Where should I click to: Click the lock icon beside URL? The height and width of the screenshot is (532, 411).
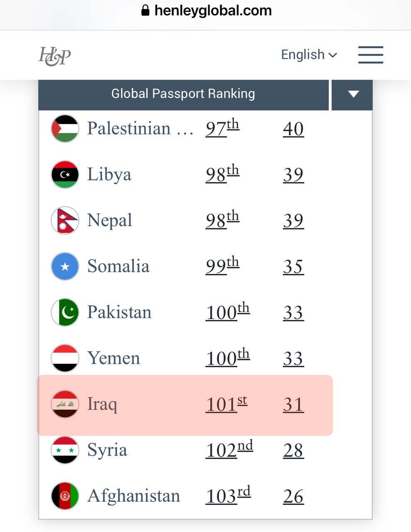(x=145, y=10)
